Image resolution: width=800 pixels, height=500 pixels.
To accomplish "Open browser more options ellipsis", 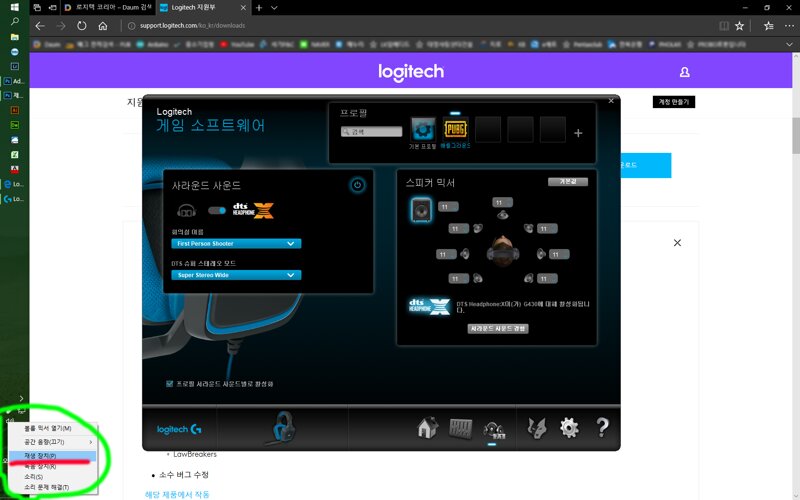I will [789, 26].
